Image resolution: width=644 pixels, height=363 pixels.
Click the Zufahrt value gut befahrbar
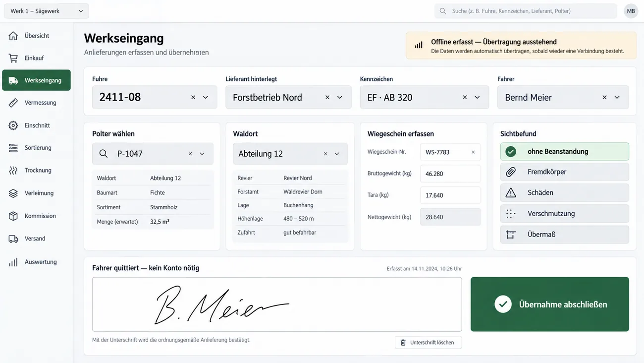point(300,233)
